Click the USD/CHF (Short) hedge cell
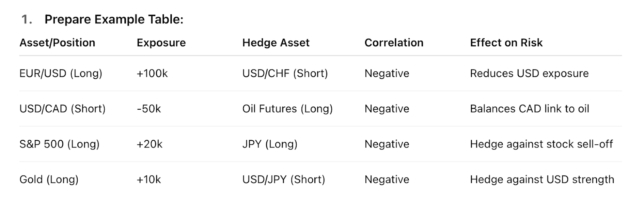Viewport: 644px width, 202px height. point(285,73)
